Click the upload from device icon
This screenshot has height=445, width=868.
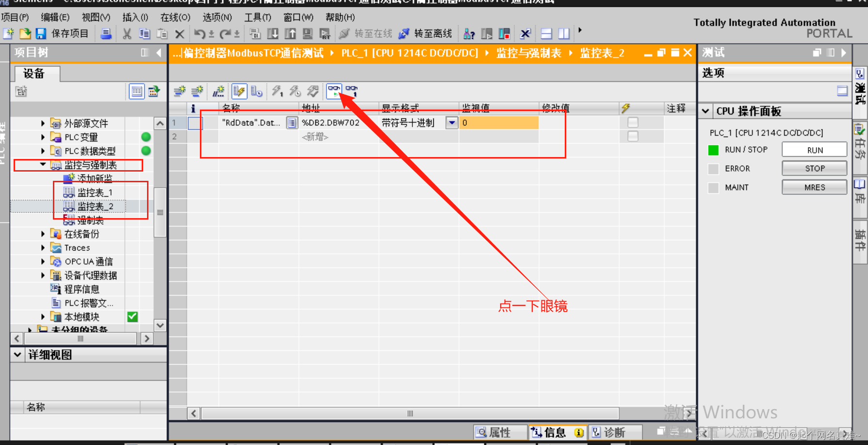click(290, 33)
